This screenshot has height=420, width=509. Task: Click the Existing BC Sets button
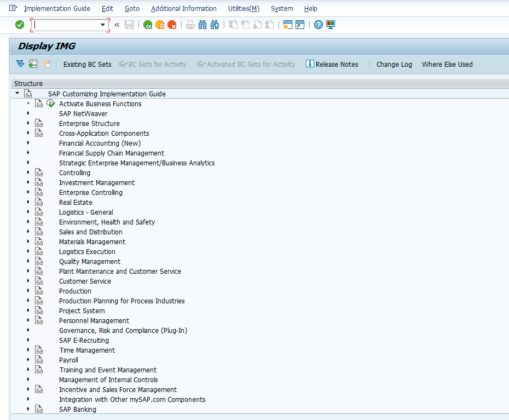pos(88,64)
